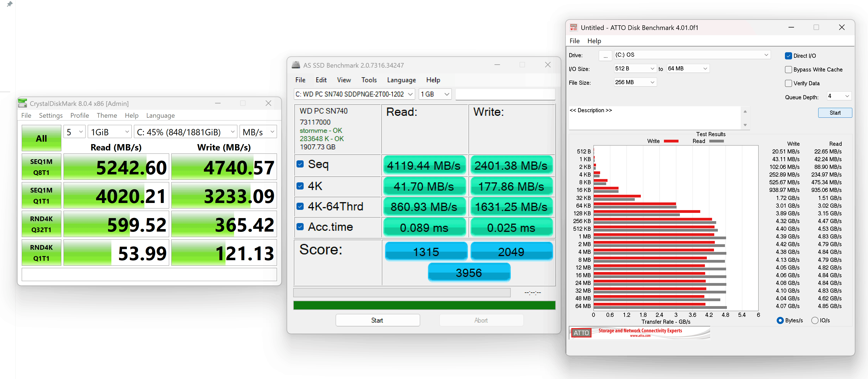Click AS SSD green progress bar
This screenshot has width=868, height=379.
(424, 305)
